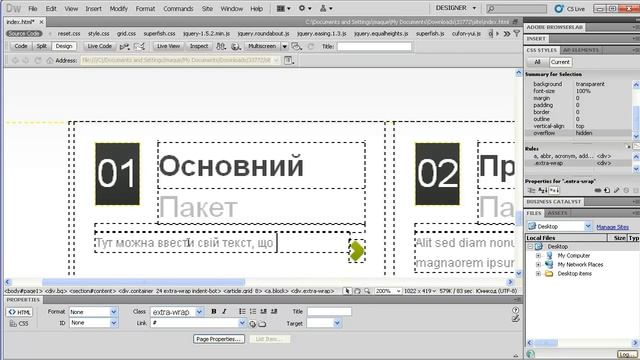This screenshot has width=640, height=360.
Task: Expand the My Computer tree node
Action: coord(538,256)
